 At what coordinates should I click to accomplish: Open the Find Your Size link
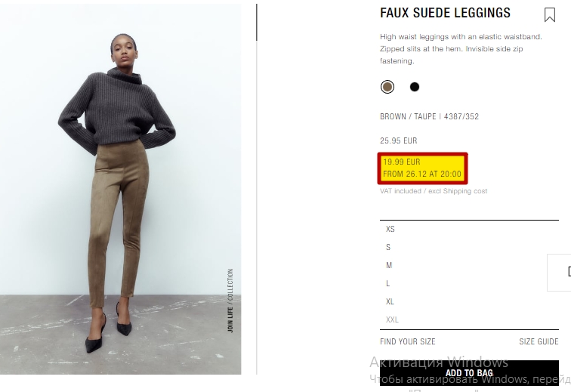[x=408, y=341]
